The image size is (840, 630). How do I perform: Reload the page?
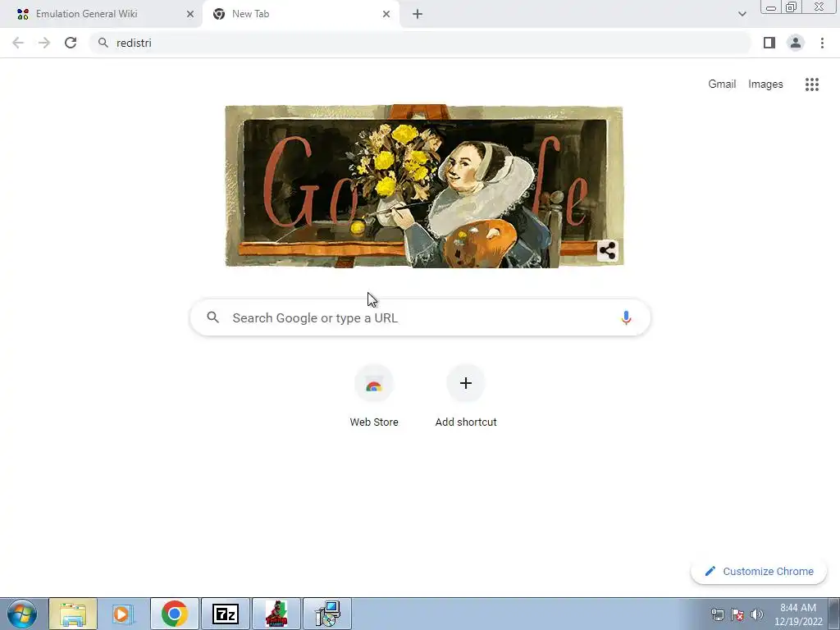[71, 43]
